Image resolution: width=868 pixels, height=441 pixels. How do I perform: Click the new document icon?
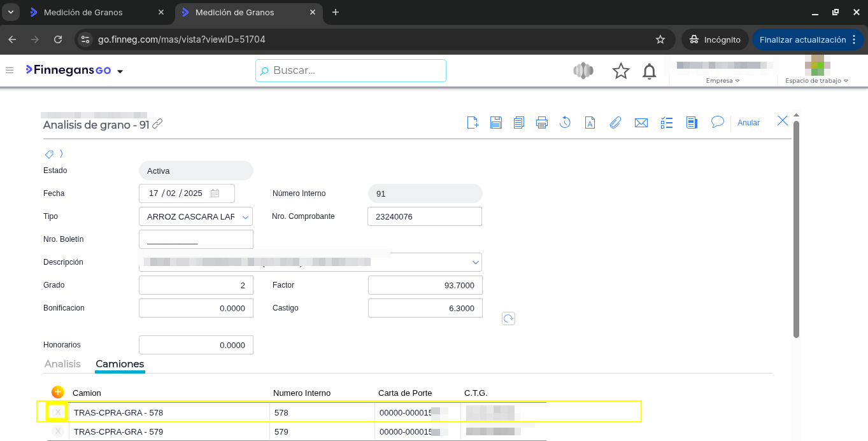[x=473, y=123]
